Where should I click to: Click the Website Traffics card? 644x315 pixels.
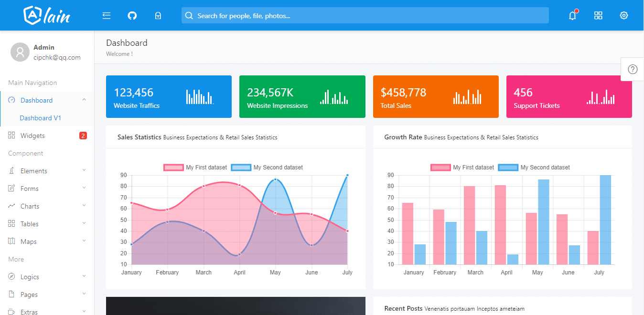pos(169,96)
